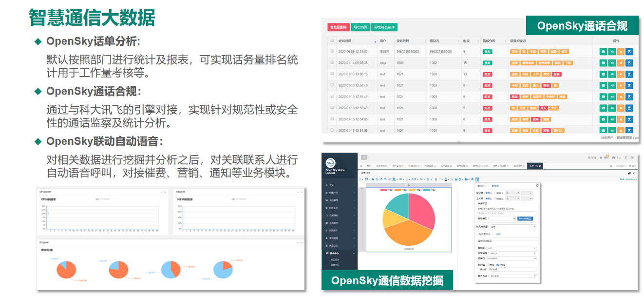Check the 2020-06-09 12:34:52 row checkbox
This screenshot has height=297, width=644.
pos(332,51)
